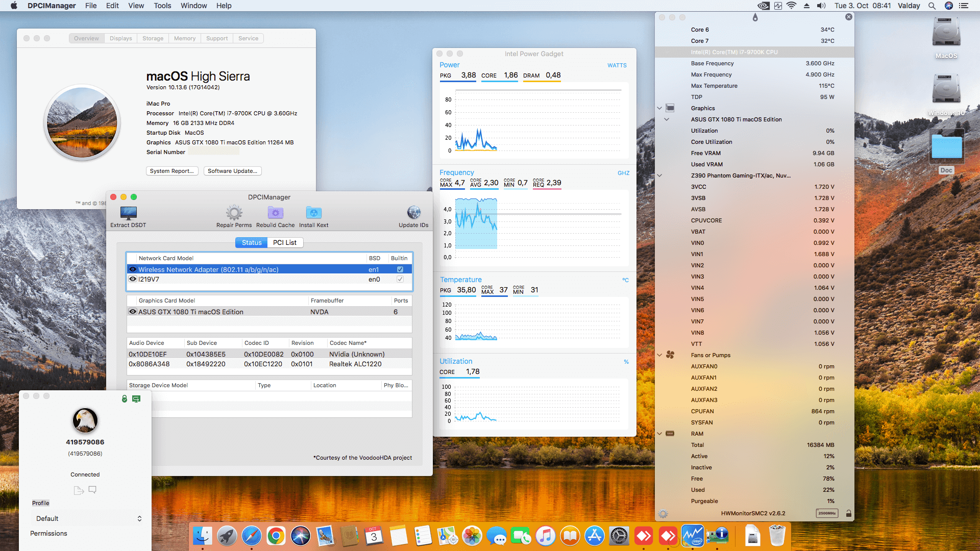This screenshot has width=980, height=551.
Task: Open Finder from the dock
Action: [203, 536]
